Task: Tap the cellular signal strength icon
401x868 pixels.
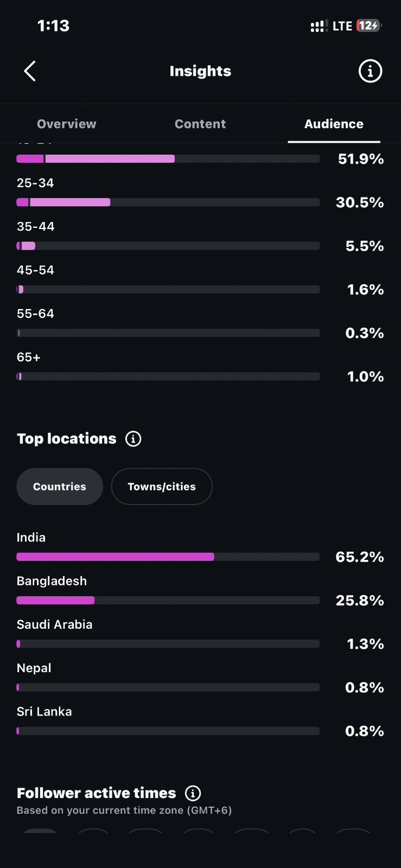Action: point(319,26)
